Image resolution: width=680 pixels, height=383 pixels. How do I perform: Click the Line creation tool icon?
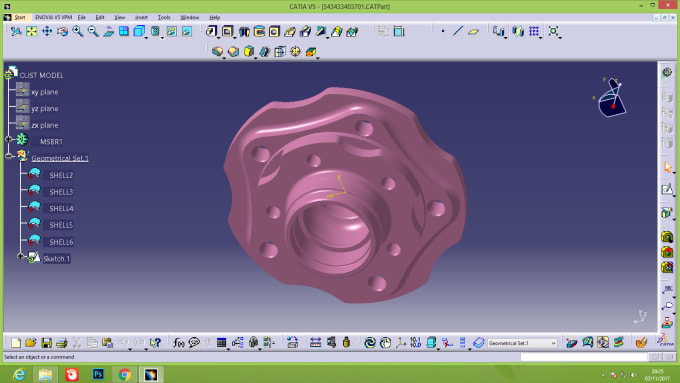[458, 31]
